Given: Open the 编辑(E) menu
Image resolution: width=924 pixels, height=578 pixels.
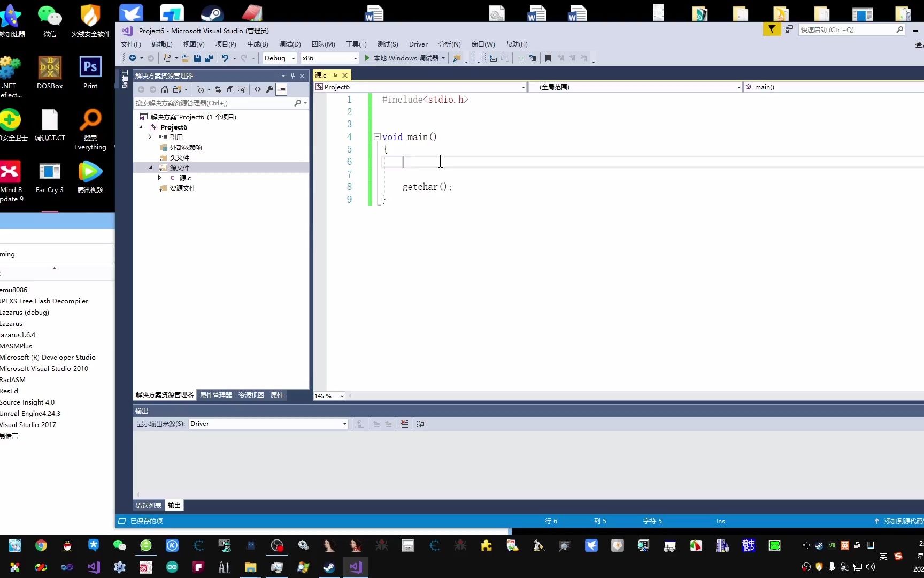Looking at the screenshot, I should 162,44.
